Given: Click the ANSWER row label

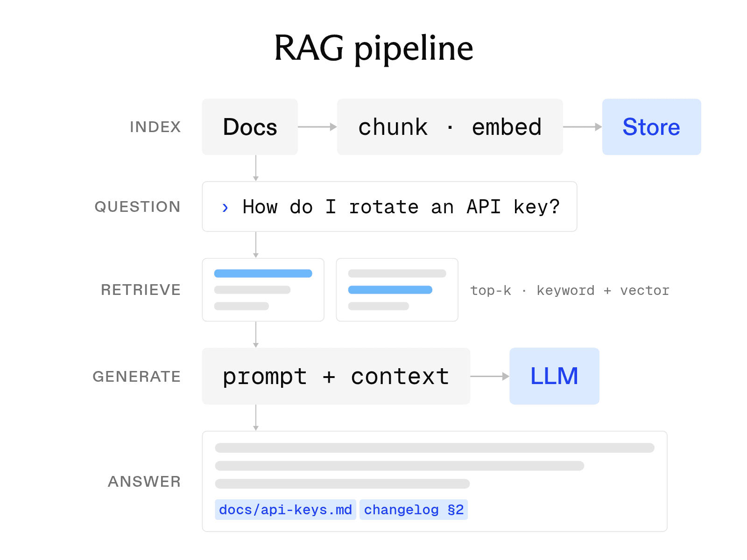Looking at the screenshot, I should 144,482.
